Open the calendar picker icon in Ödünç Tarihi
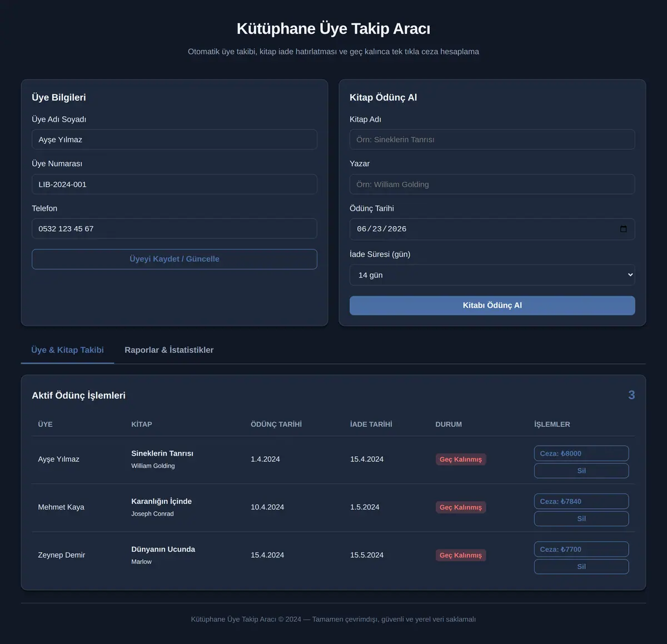This screenshot has height=644, width=667. point(623,229)
